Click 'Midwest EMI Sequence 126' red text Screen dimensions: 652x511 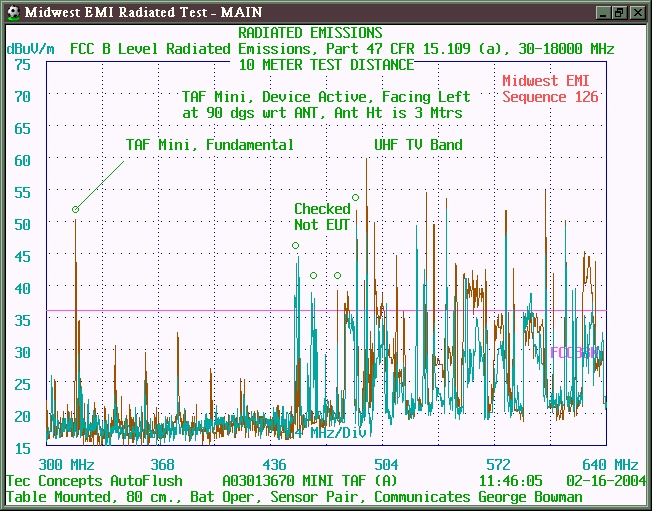[x=550, y=89]
